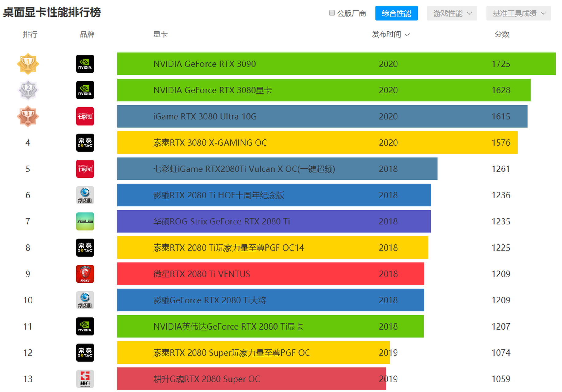Click the 品牌 column header

87,34
